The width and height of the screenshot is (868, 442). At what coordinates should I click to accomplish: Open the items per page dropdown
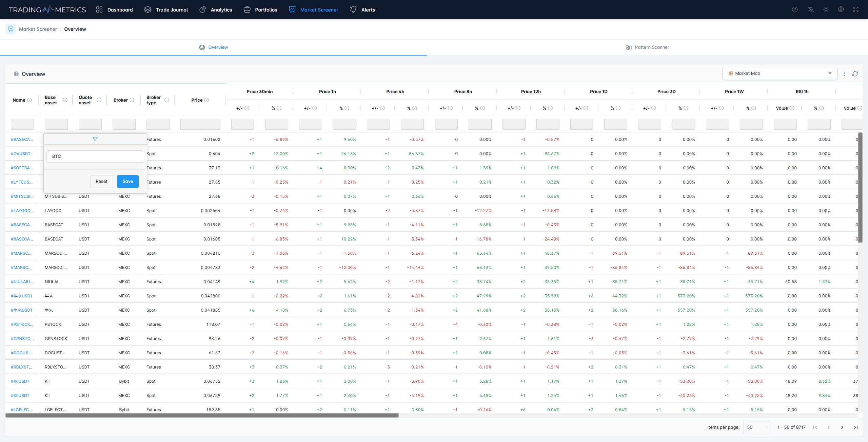tap(757, 427)
